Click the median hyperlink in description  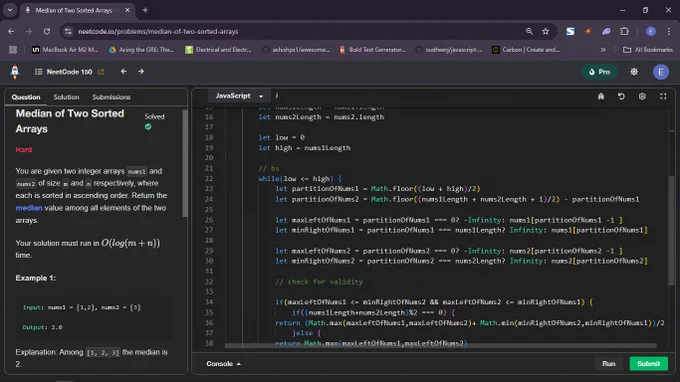(29, 208)
